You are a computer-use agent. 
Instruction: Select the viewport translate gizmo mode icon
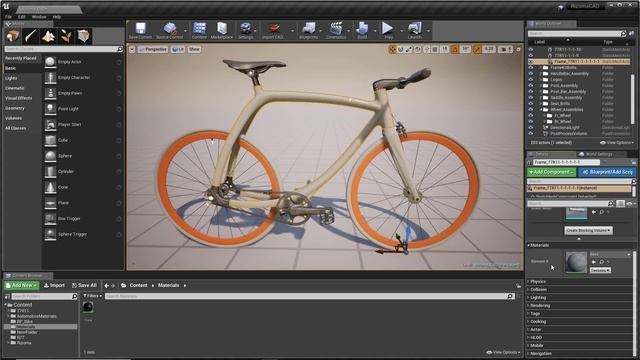point(392,49)
